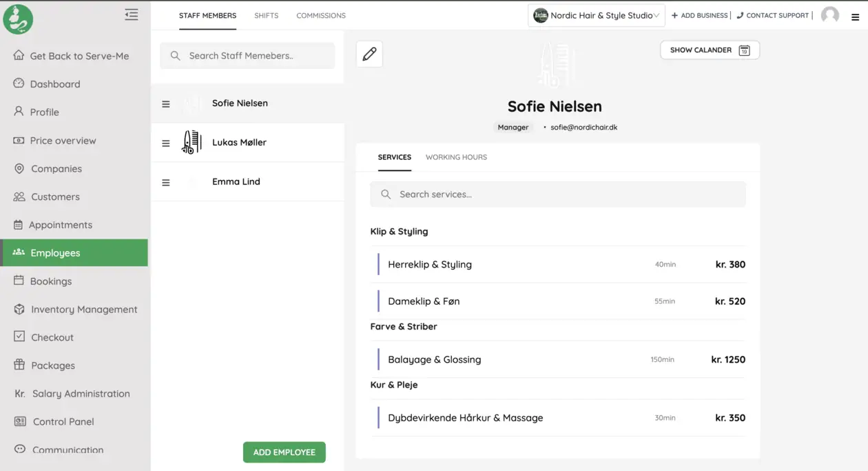Click the Packages gift icon
Image resolution: width=868 pixels, height=471 pixels.
click(x=19, y=365)
